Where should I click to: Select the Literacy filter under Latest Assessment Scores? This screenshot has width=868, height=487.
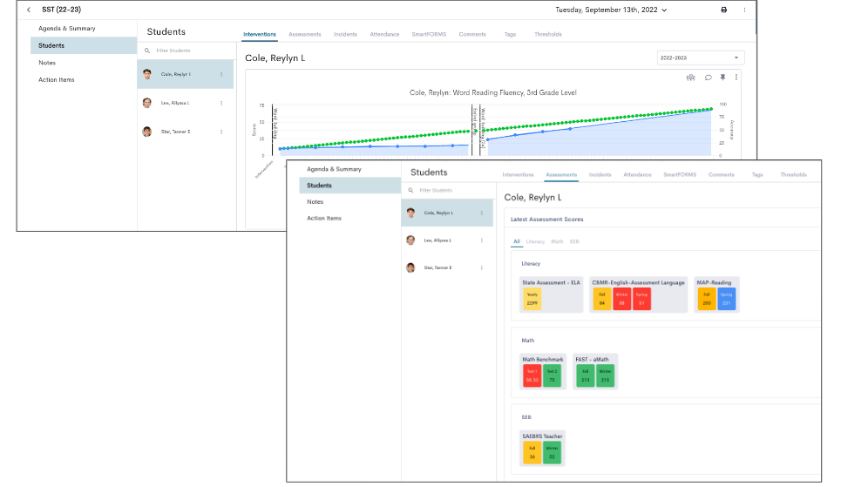(x=535, y=241)
